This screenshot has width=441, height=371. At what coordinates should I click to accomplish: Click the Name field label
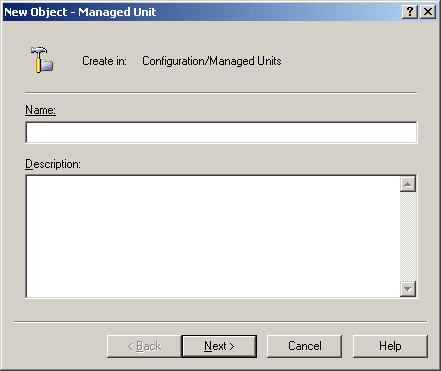[40, 110]
